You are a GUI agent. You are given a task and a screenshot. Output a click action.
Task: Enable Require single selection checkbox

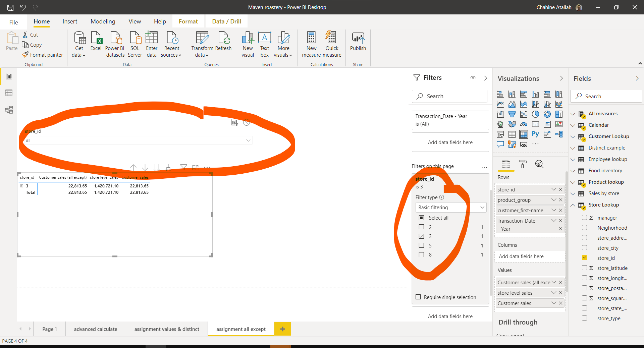pos(418,297)
